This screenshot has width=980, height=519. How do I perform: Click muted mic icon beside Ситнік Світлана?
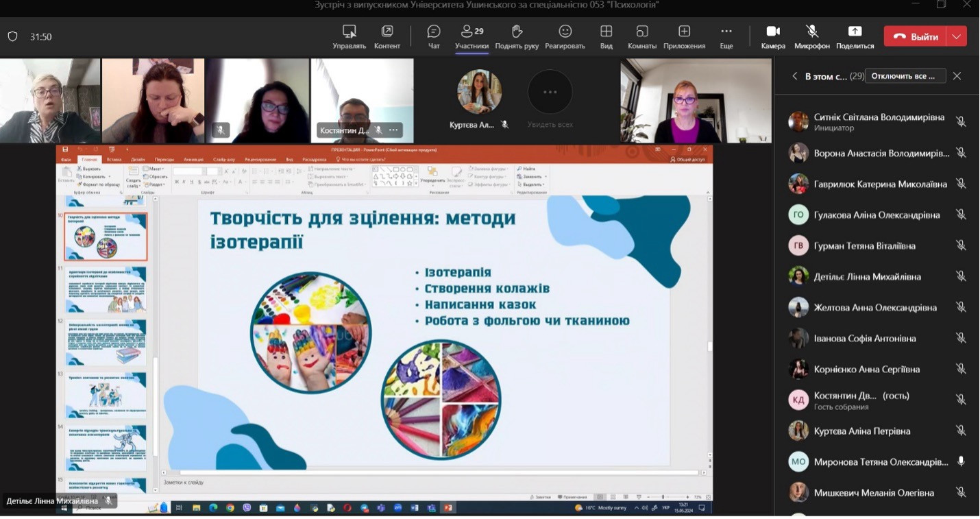pos(961,122)
